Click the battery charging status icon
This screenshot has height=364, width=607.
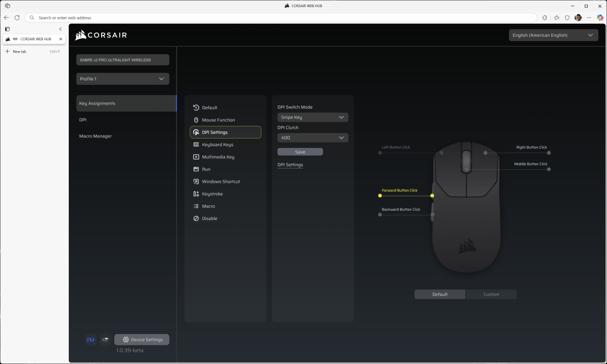pos(91,340)
